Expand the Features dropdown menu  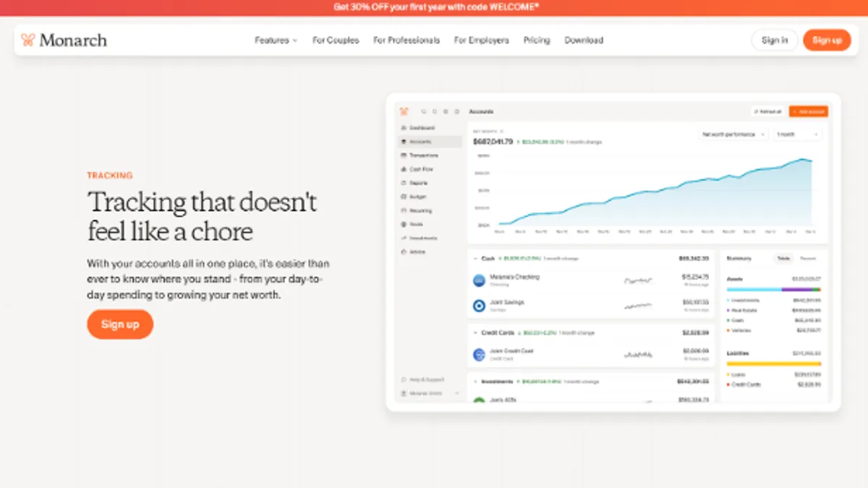276,40
